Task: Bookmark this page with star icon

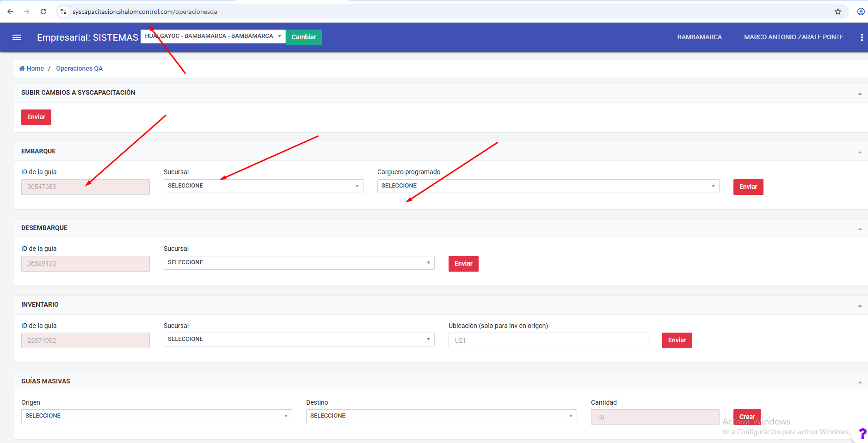Action: (837, 12)
